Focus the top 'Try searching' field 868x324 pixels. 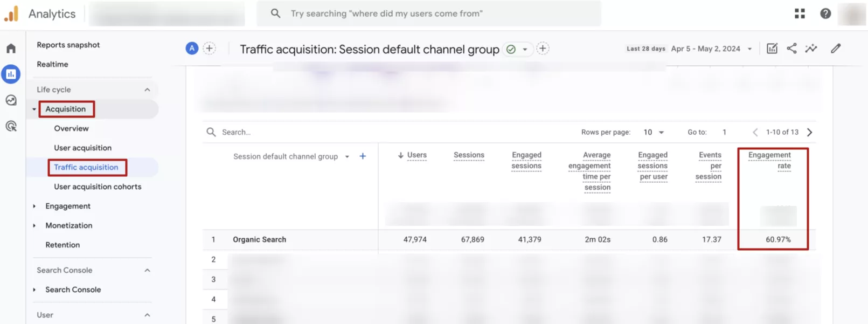pos(429,13)
